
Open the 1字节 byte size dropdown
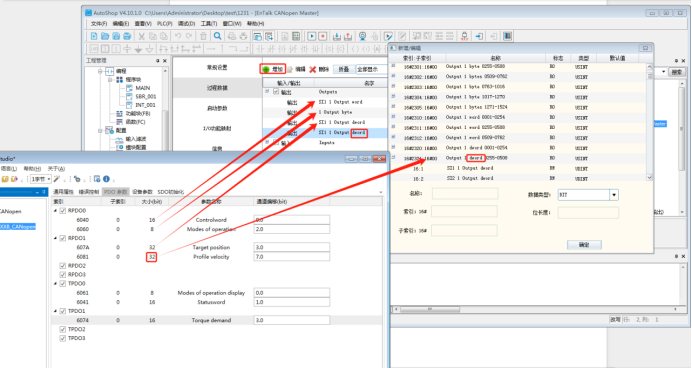tap(49, 179)
